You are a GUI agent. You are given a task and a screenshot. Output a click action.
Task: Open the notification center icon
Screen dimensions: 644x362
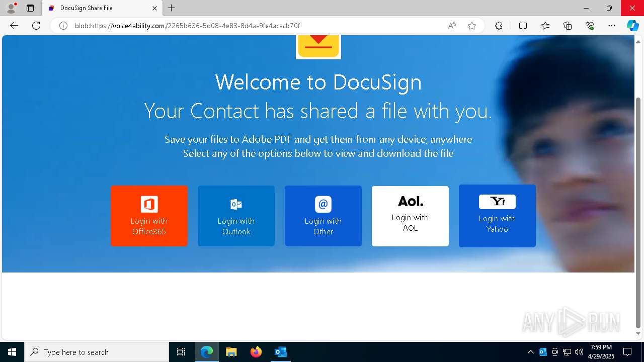point(627,352)
